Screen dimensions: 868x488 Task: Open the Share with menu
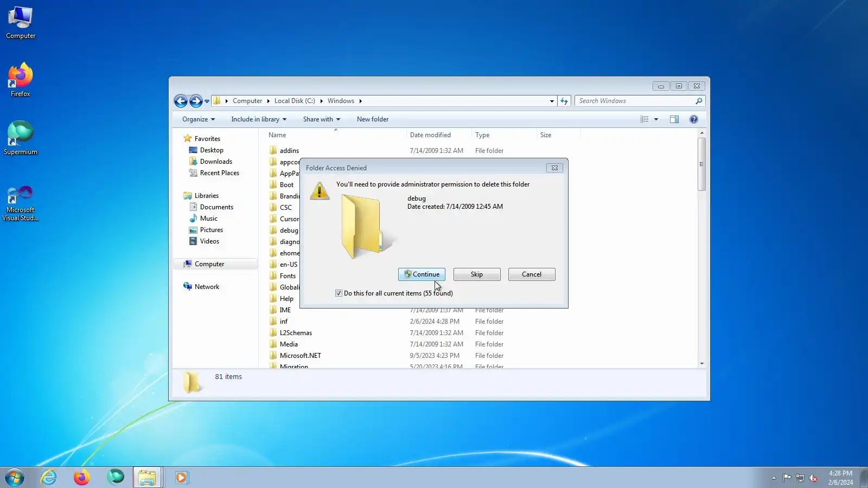coord(322,119)
